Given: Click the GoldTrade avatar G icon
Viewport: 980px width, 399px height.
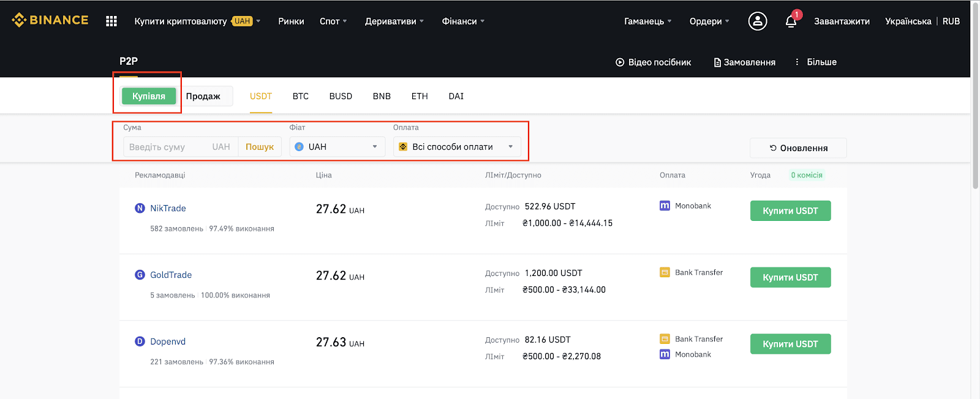Looking at the screenshot, I should (140, 275).
